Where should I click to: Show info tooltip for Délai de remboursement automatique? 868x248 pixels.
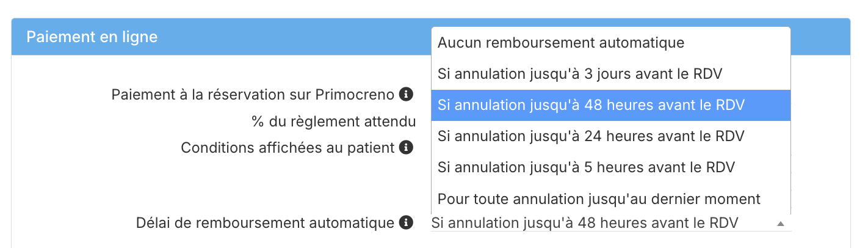pyautogui.click(x=406, y=223)
